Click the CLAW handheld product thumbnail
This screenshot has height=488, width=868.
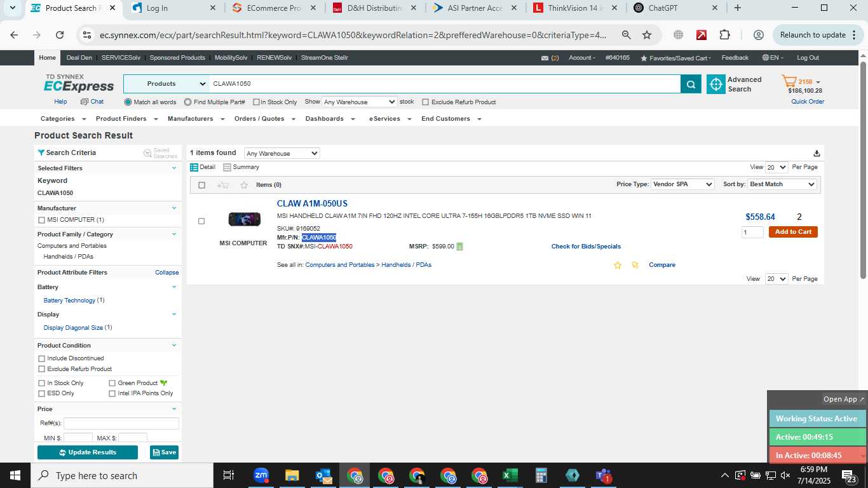244,220
